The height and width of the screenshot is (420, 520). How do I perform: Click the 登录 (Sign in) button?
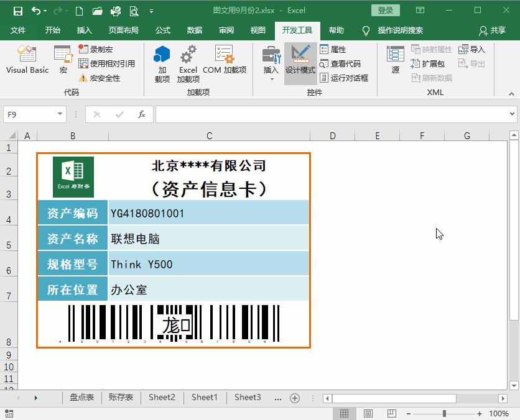[x=385, y=10]
